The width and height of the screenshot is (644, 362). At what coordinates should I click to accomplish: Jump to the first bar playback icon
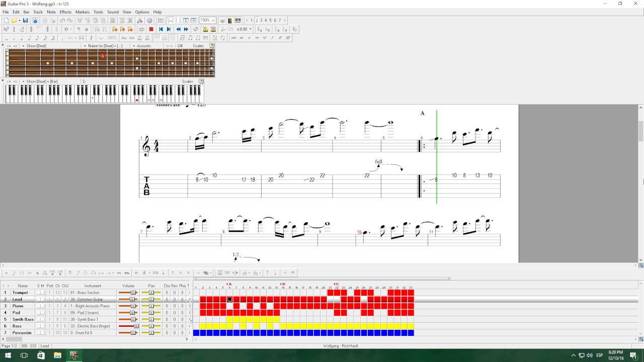[x=161, y=29]
